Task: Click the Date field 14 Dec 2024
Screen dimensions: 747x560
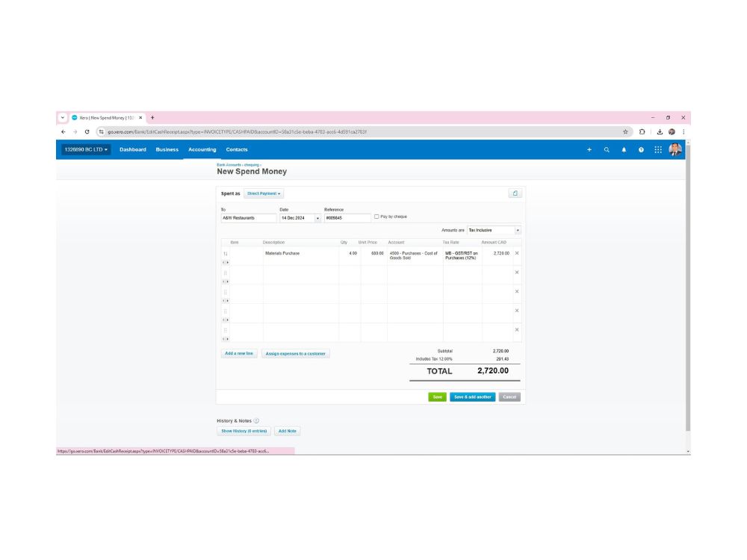Action: point(297,218)
